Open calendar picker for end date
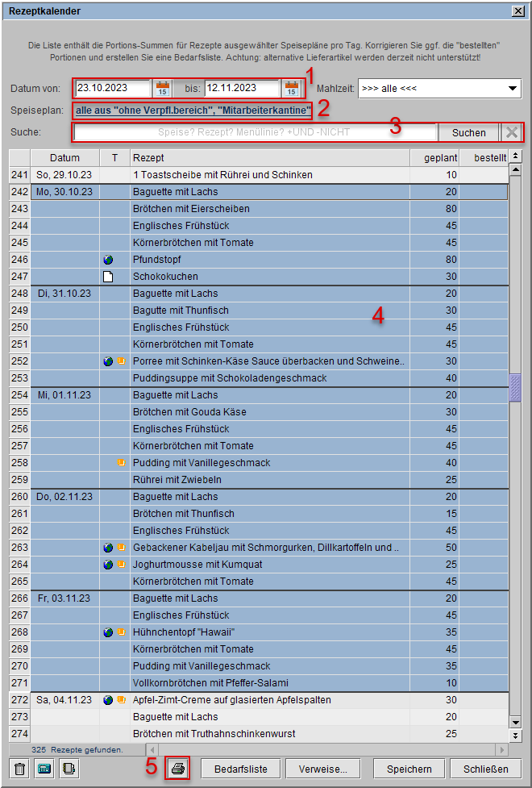Image resolution: width=532 pixels, height=788 pixels. (x=291, y=88)
